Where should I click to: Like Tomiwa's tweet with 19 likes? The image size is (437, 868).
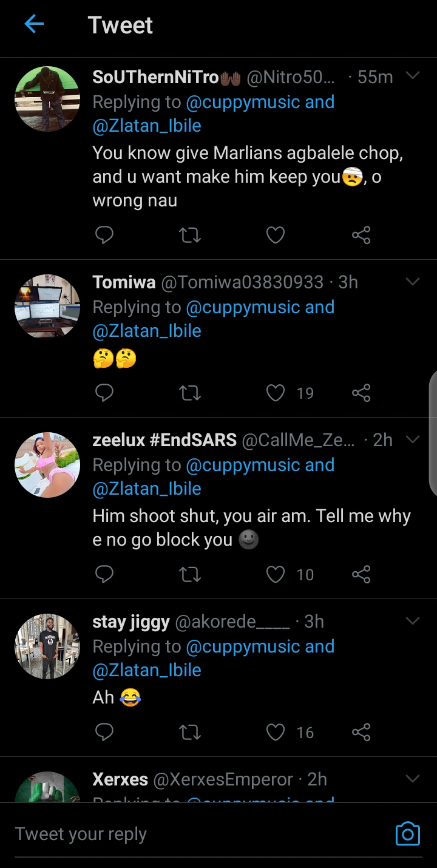[x=276, y=393]
